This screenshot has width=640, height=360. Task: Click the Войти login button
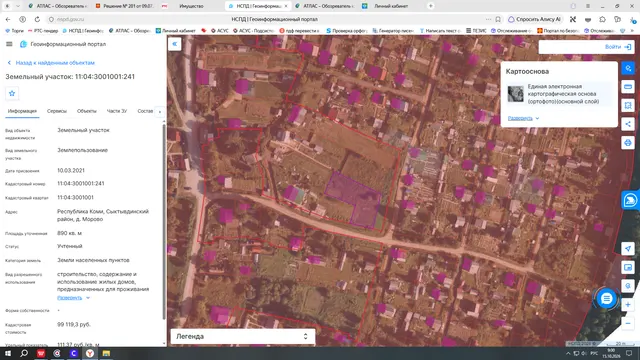[618, 47]
